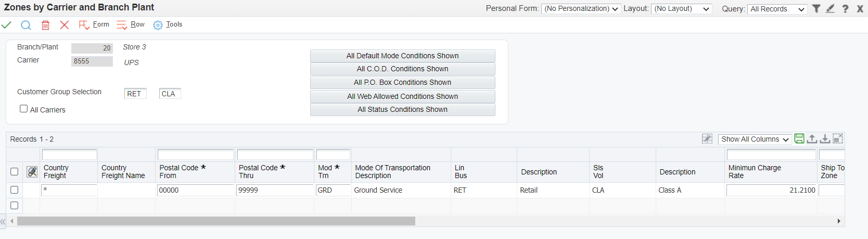Click the help question mark icon
This screenshot has width=868, height=239.
[x=846, y=9]
